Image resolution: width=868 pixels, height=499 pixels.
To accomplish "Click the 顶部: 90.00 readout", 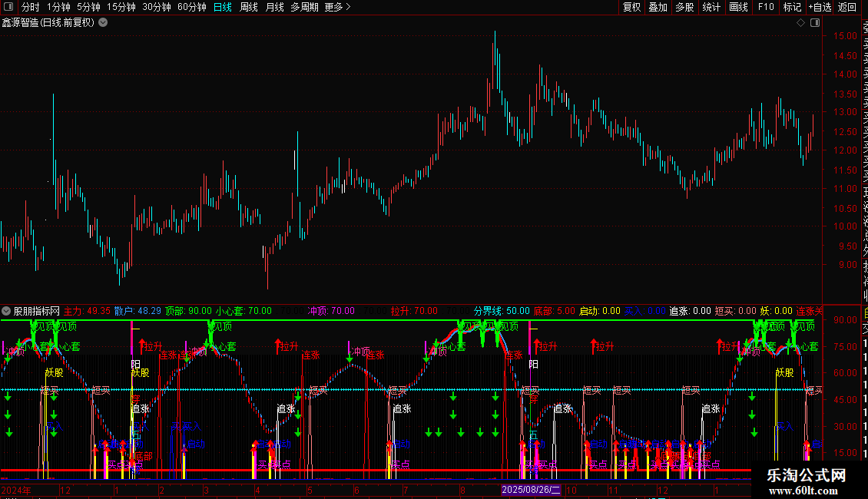I will (x=188, y=312).
